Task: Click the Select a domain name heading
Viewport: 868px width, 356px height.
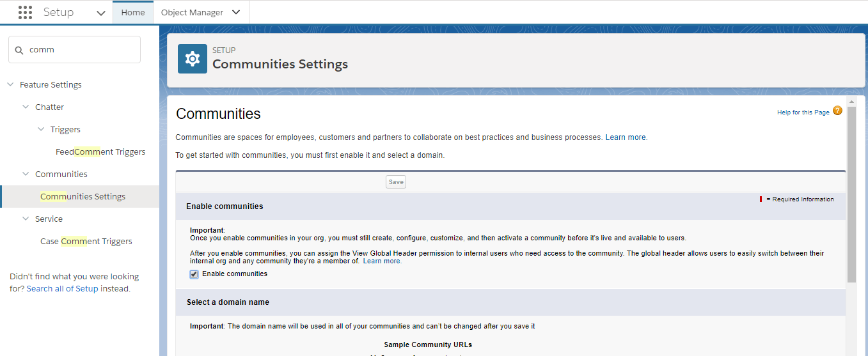Action: [228, 302]
